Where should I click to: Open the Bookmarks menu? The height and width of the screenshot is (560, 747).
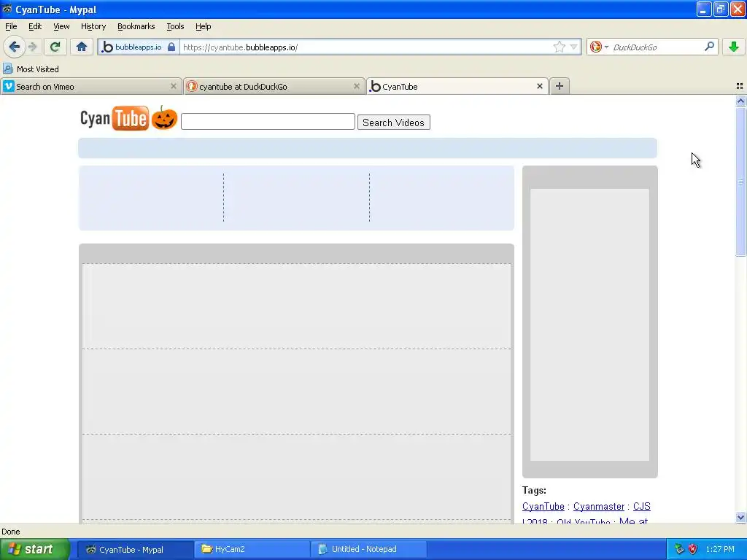pyautogui.click(x=136, y=26)
